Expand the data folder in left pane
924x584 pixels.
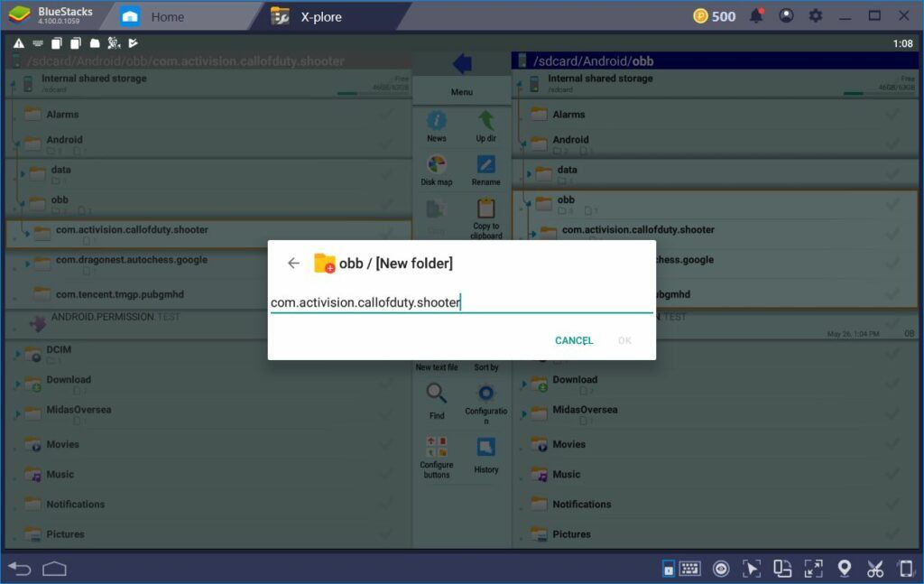[23, 174]
